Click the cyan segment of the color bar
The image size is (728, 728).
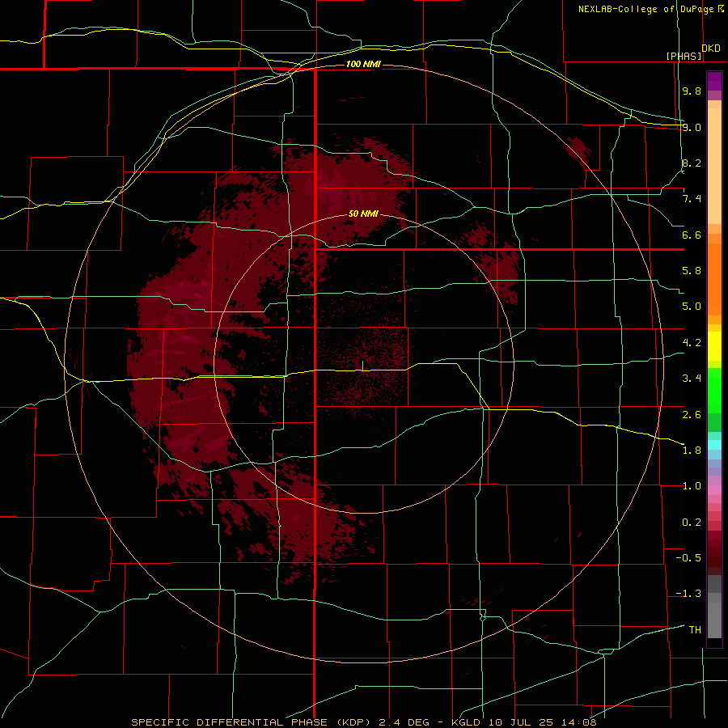(714, 445)
